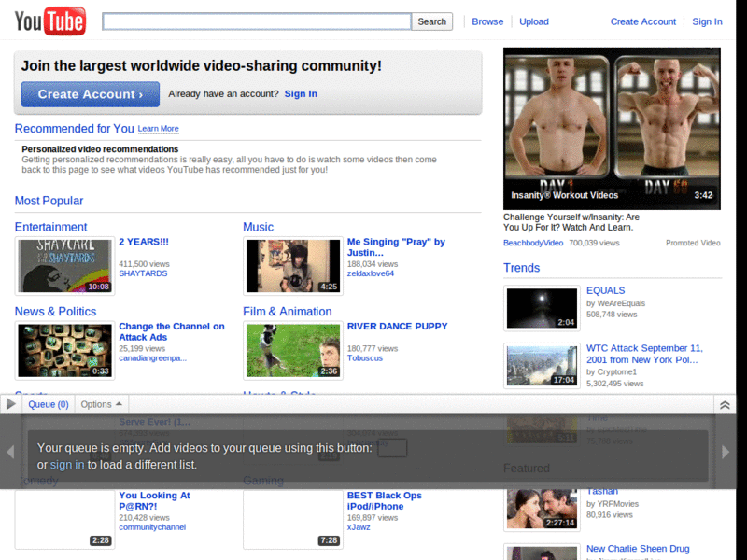Open Recommended for You heading
Image resolution: width=747 pixels, height=560 pixels.
[x=75, y=129]
